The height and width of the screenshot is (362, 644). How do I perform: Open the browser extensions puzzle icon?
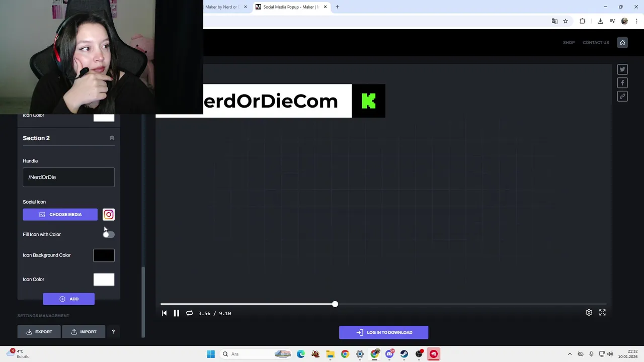coord(583,21)
